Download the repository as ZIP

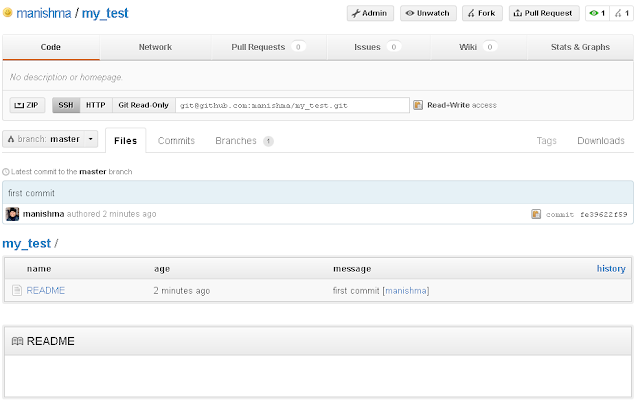pyautogui.click(x=28, y=105)
